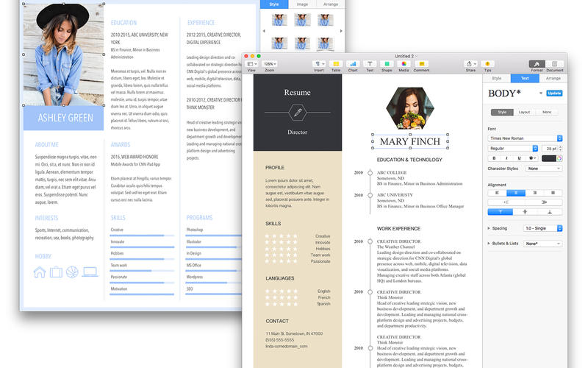588x368 pixels.
Task: Click the house hobby icon
Action: (40, 272)
